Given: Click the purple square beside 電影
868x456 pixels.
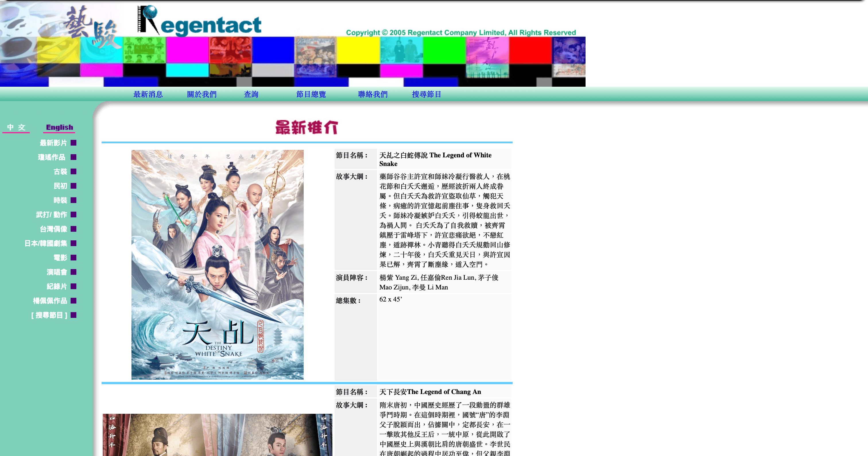Looking at the screenshot, I should (x=74, y=258).
